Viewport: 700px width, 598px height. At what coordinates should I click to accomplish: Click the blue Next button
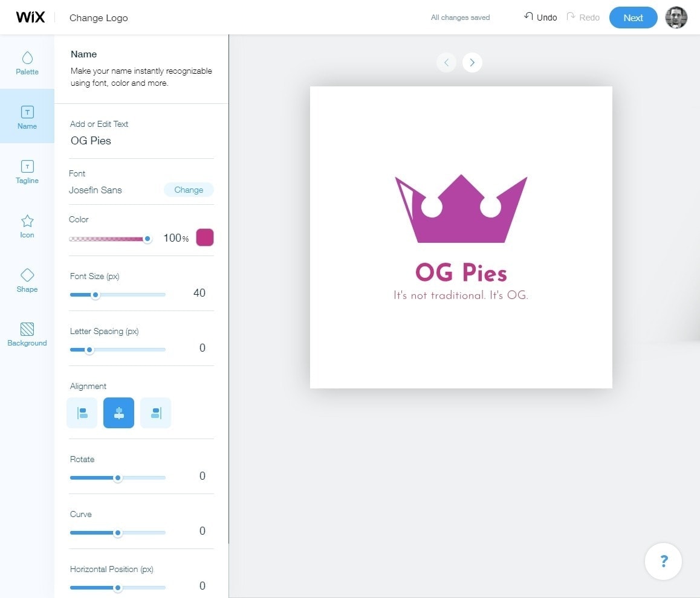pyautogui.click(x=633, y=18)
